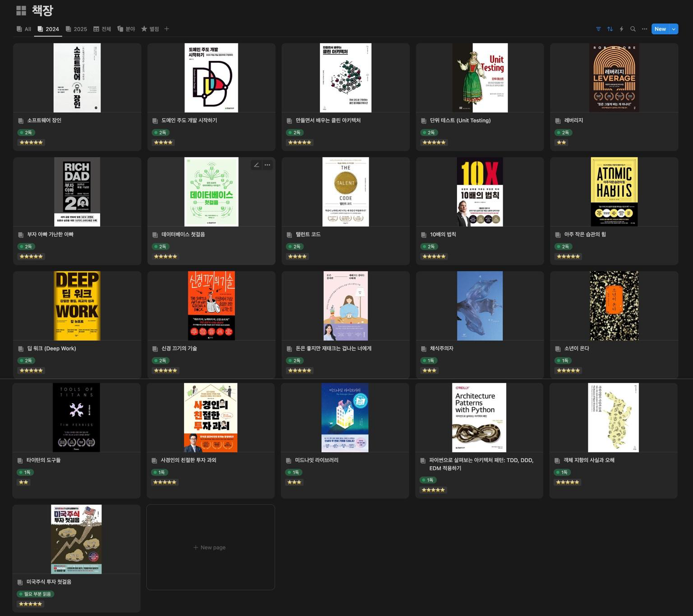Click the Atomic Habits book cover

pos(614,192)
